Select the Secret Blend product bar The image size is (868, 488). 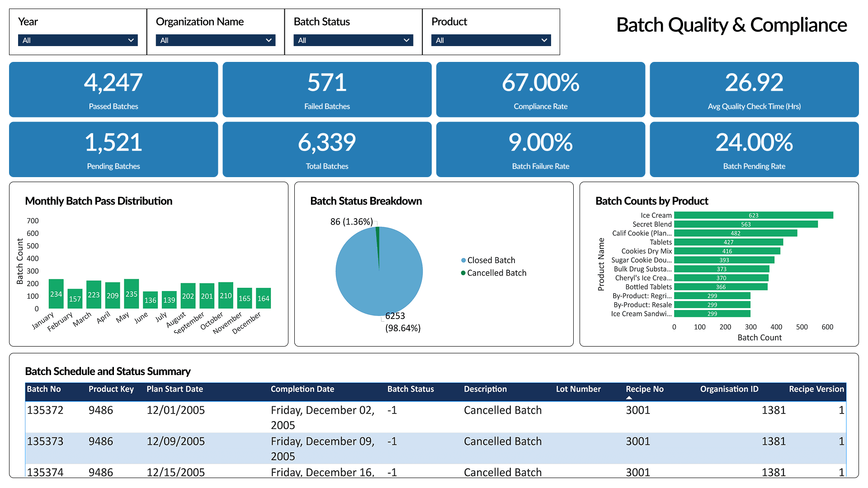point(745,224)
